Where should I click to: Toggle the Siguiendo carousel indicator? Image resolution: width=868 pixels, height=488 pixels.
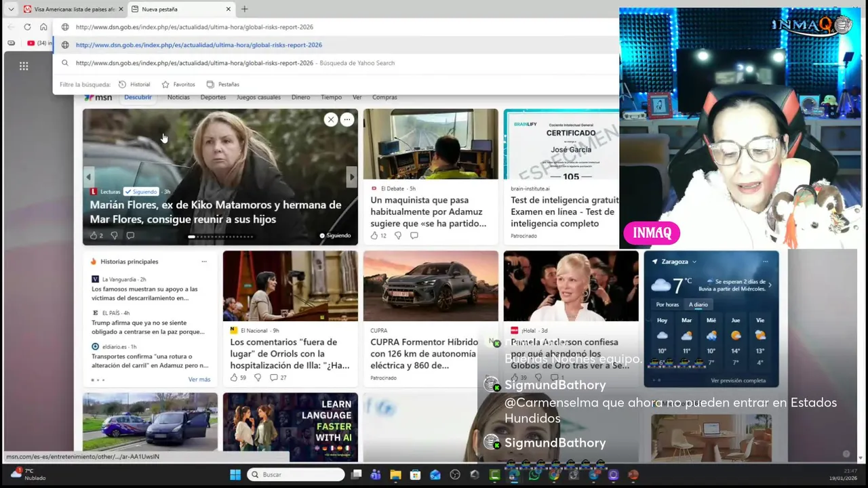pyautogui.click(x=335, y=236)
